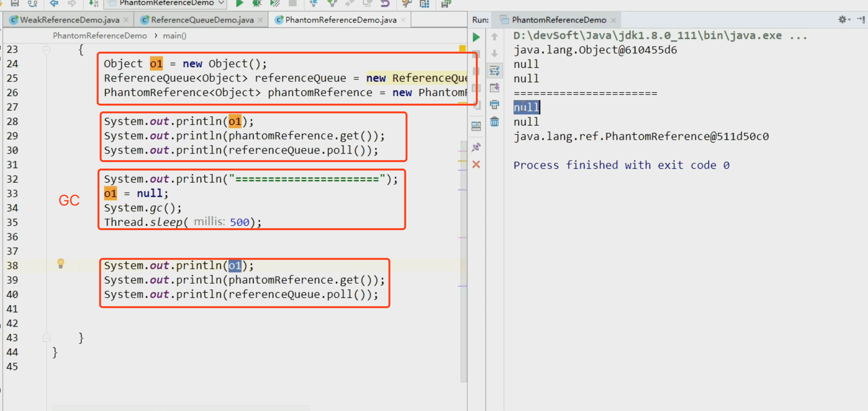Image resolution: width=868 pixels, height=411 pixels.
Task: Click line number 34 in the gutter
Action: coord(13,208)
